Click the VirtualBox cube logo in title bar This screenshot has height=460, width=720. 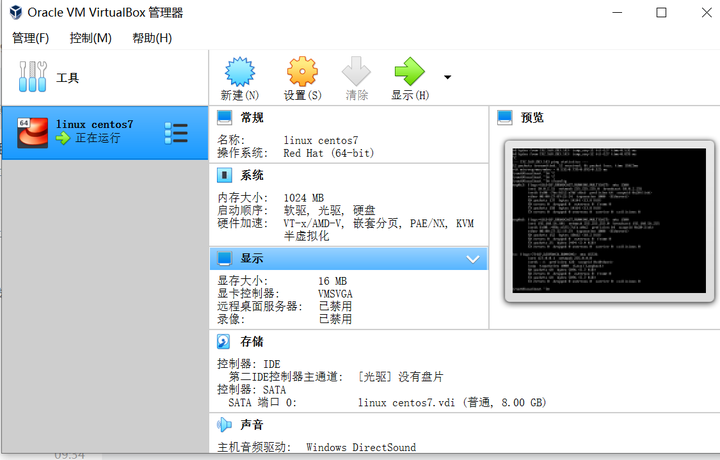16,12
